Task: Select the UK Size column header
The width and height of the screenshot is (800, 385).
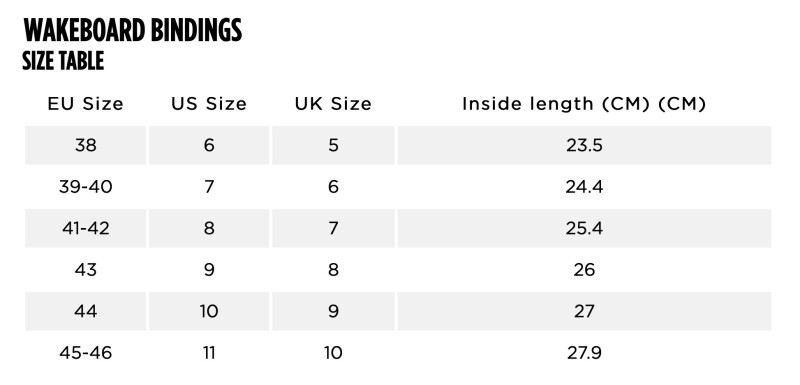Action: [x=333, y=104]
